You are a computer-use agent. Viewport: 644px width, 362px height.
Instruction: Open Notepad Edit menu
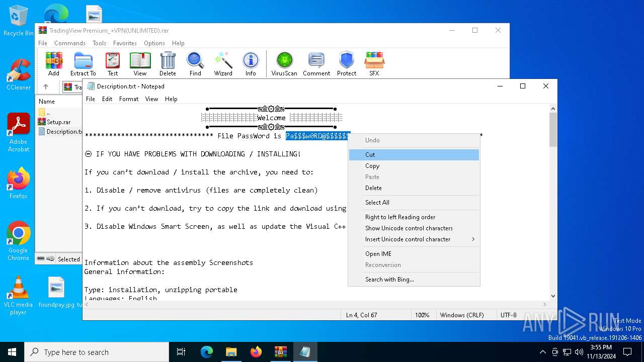click(x=107, y=99)
